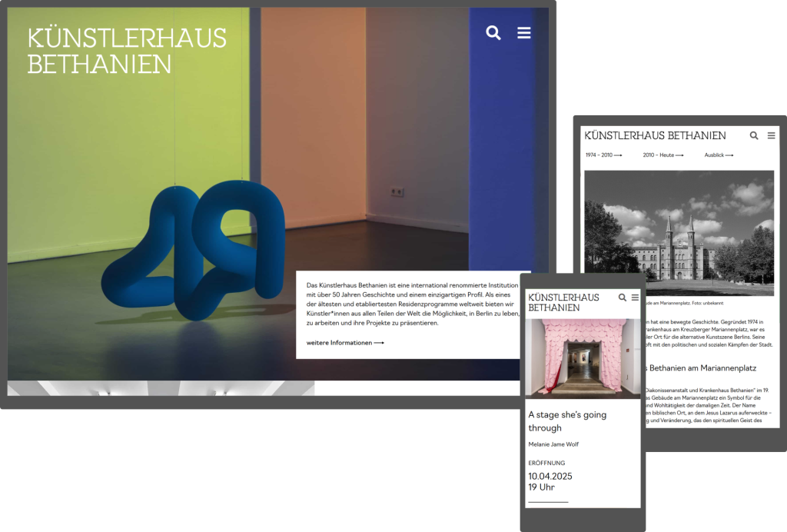Image resolution: width=787 pixels, height=532 pixels.
Task: Open hamburger menu on phone mockup
Action: coord(635,298)
